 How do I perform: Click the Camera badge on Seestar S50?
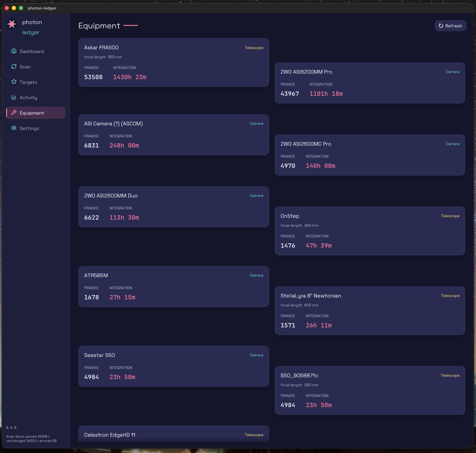click(x=256, y=355)
